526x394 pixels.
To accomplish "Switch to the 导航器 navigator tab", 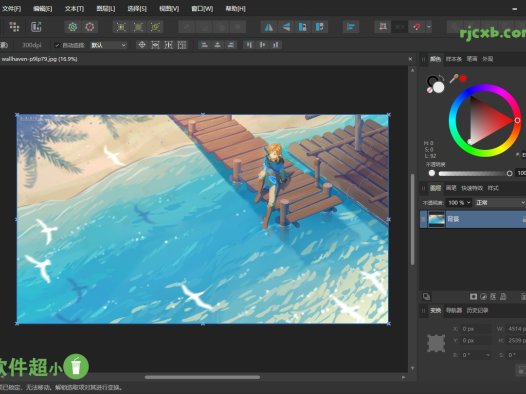I will pos(454,311).
